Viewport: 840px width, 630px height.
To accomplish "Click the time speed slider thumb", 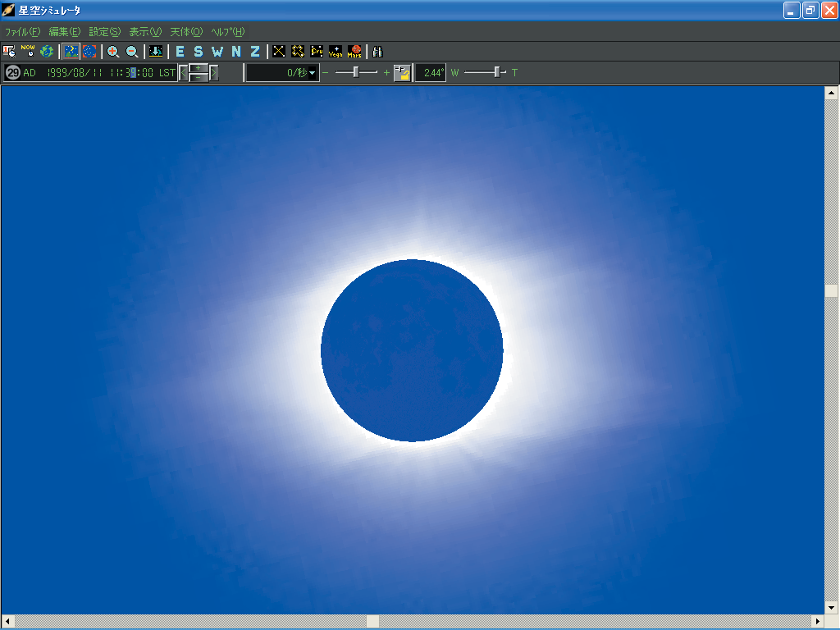I will (356, 72).
